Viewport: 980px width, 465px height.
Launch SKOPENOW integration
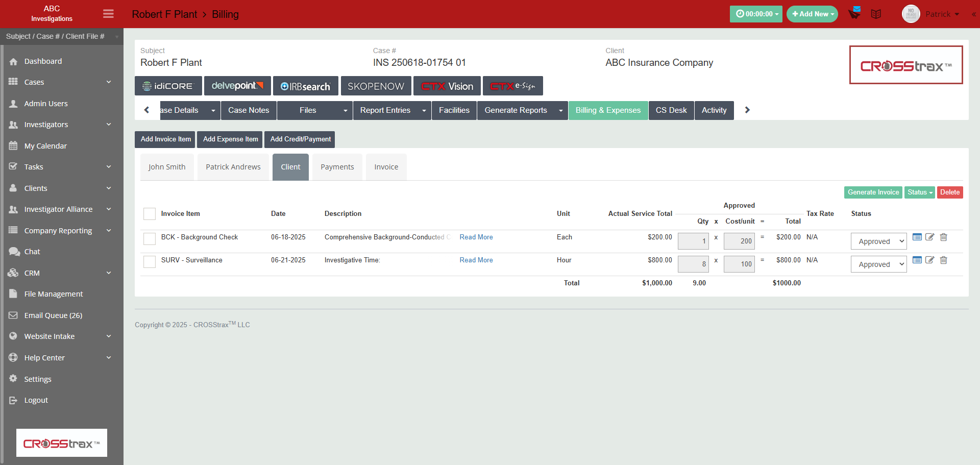[x=376, y=86]
